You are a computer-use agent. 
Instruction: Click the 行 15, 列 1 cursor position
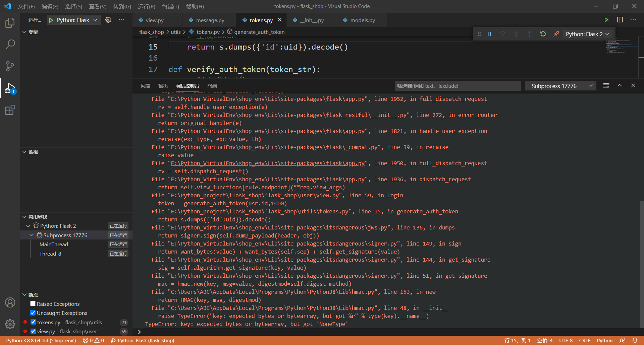(518, 340)
